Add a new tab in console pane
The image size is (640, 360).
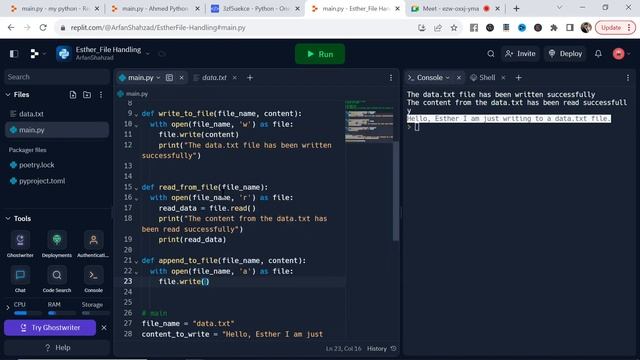click(518, 78)
